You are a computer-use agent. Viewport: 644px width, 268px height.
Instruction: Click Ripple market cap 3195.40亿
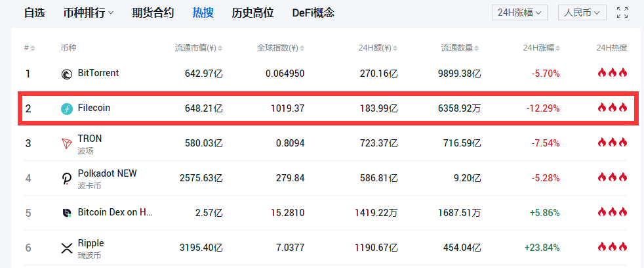[x=201, y=248]
